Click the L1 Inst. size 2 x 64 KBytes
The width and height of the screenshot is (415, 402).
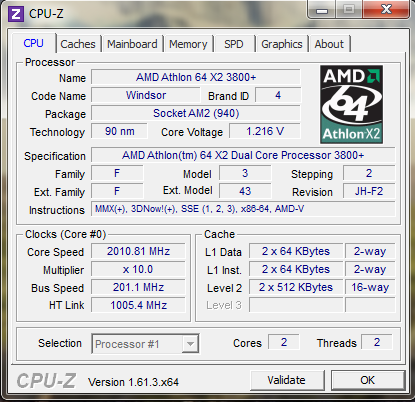click(x=296, y=269)
